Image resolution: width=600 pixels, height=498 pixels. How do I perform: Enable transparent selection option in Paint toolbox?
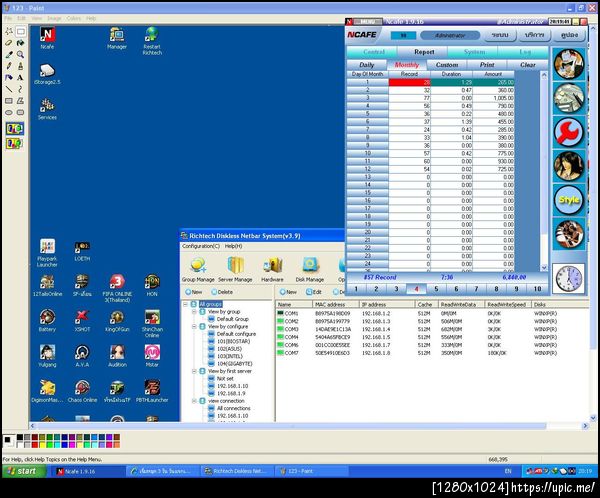[x=15, y=144]
